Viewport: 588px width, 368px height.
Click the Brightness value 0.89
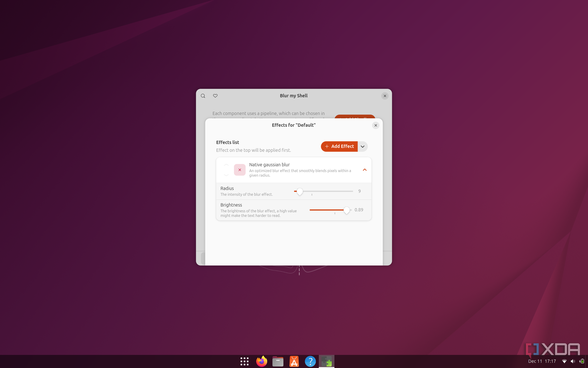tap(359, 210)
